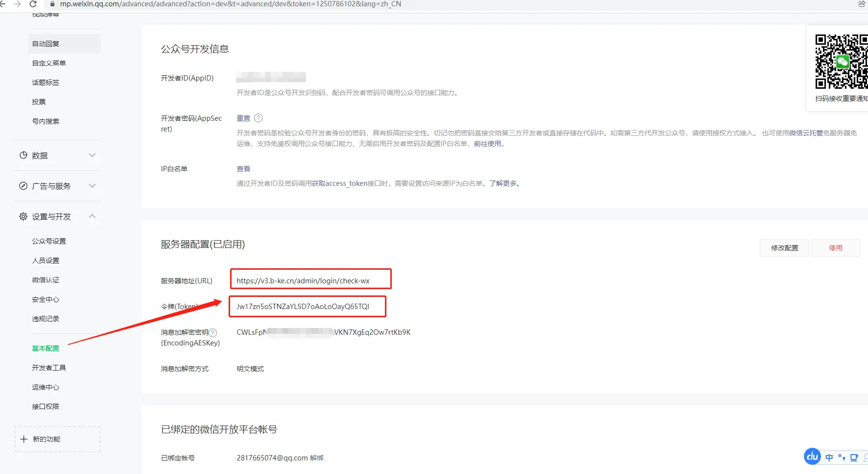The image size is (868, 474).
Task: Click the 服务器配置(已启用) heading
Action: 203,245
